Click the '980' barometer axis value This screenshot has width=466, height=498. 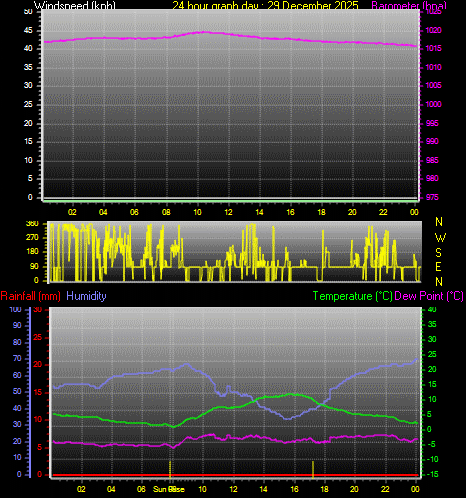click(432, 178)
